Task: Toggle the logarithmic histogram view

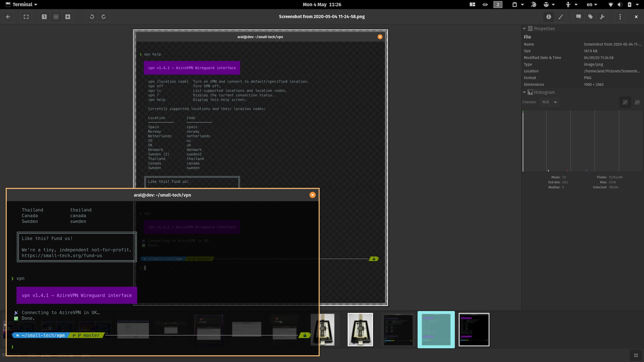Action: [637, 102]
